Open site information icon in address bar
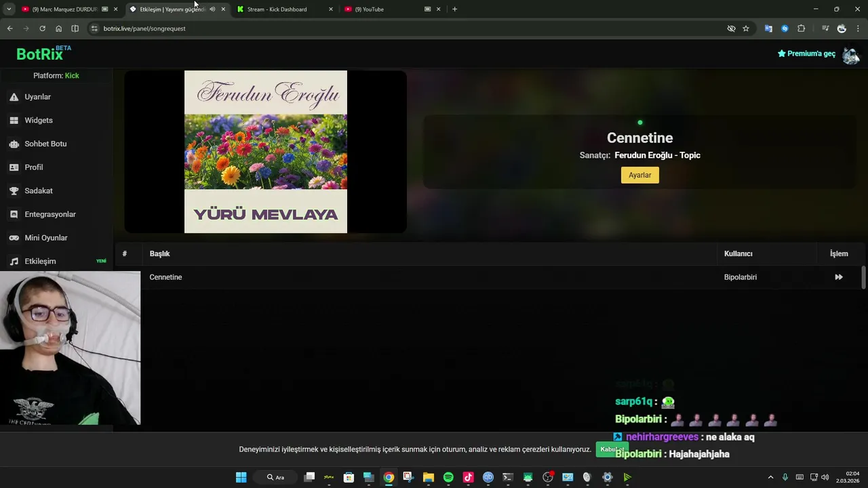The image size is (868, 488). coord(94,28)
